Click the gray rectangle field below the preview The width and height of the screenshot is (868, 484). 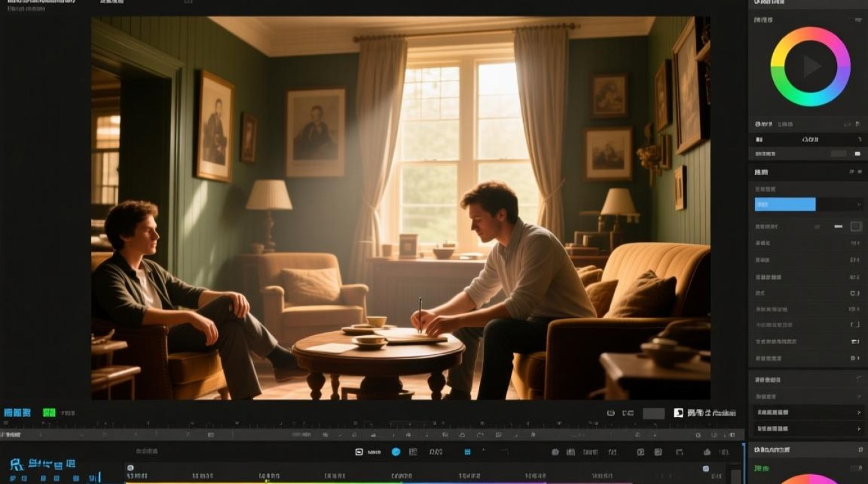pyautogui.click(x=654, y=413)
